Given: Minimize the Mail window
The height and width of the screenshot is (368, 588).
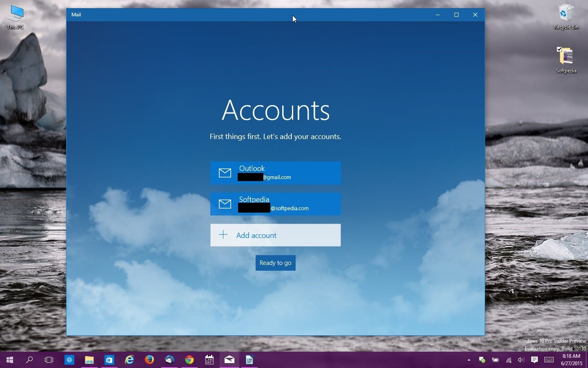Looking at the screenshot, I should 438,15.
